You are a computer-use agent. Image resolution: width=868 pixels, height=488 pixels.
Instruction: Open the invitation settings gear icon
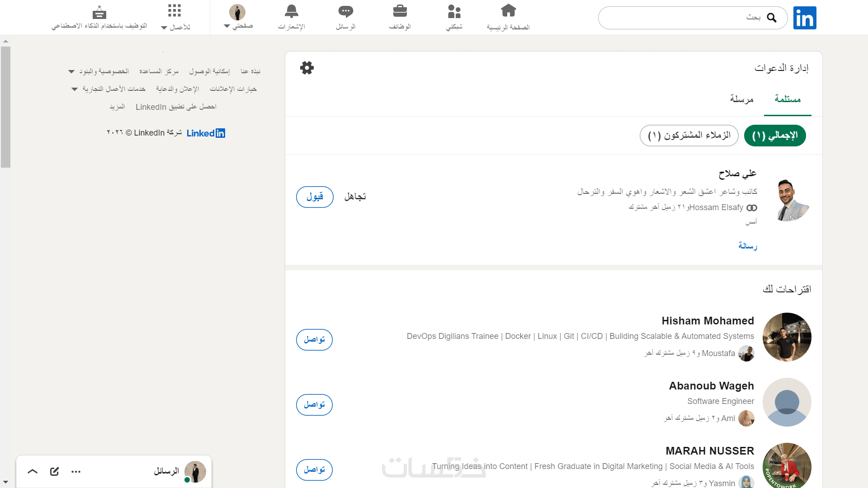(x=307, y=68)
